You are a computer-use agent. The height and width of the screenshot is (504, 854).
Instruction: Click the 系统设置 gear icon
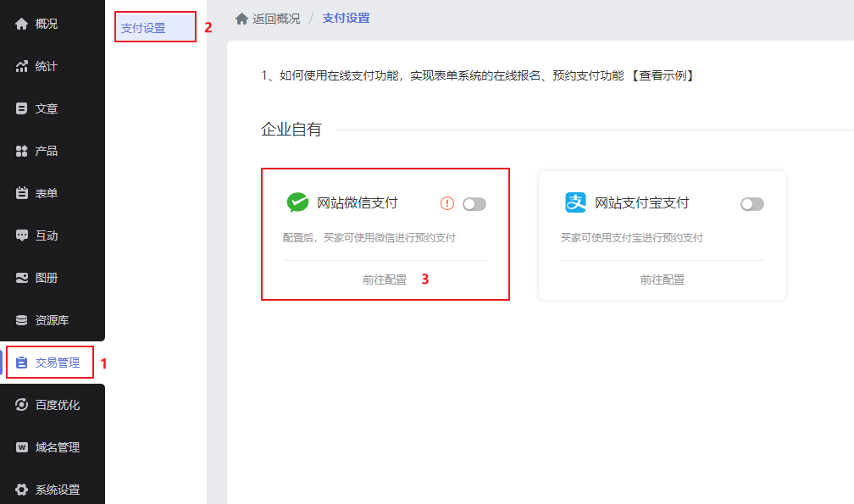21,490
